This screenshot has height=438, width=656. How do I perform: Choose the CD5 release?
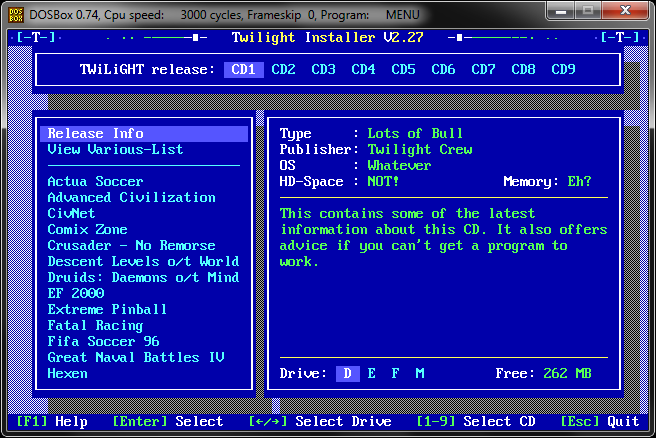click(403, 69)
